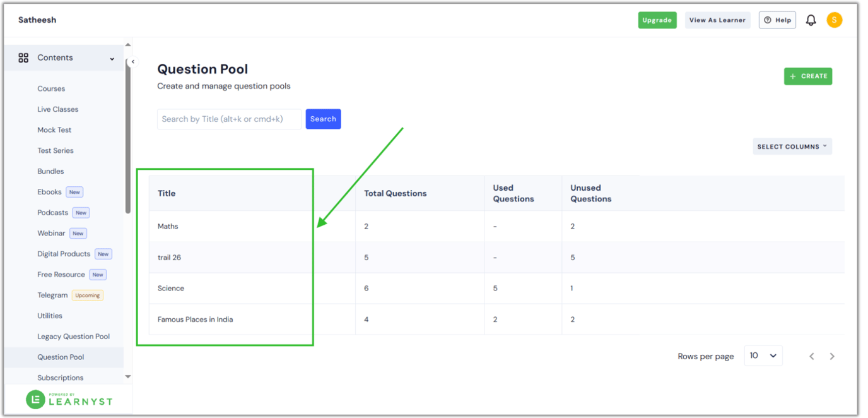This screenshot has width=868, height=418.
Task: Click the Search button
Action: coord(323,119)
